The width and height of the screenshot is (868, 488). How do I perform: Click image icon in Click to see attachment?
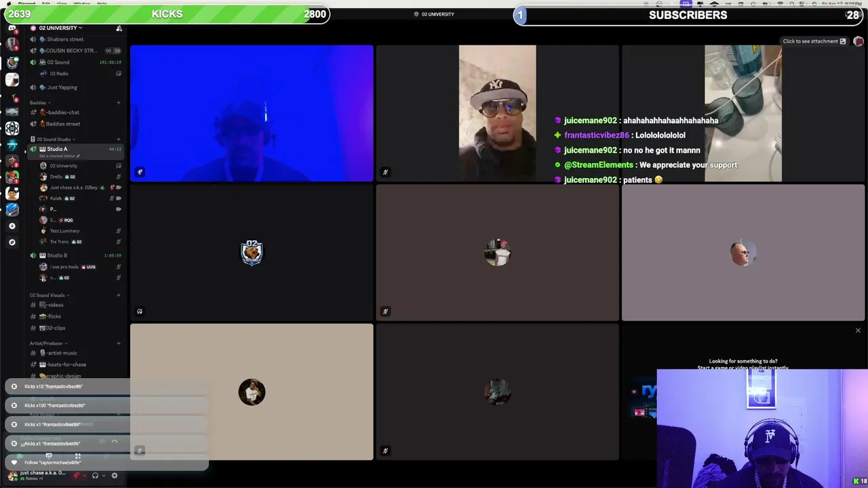(843, 41)
